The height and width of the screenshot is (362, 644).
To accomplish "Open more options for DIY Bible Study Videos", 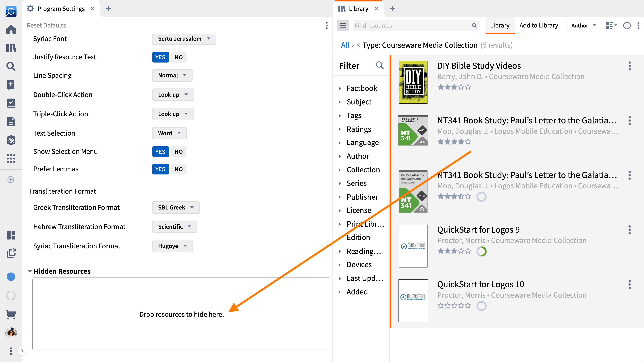I will 630,66.
